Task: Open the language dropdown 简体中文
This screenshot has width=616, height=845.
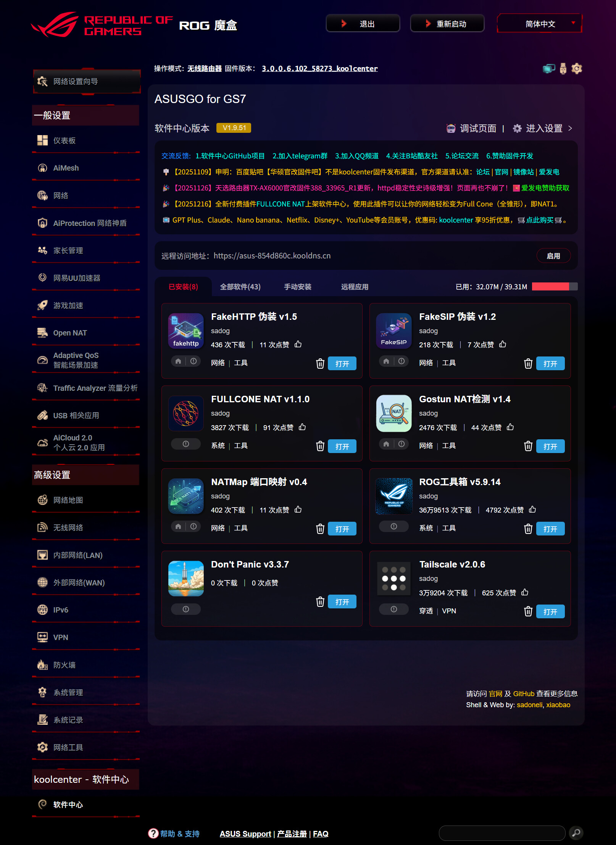Action: pyautogui.click(x=540, y=24)
